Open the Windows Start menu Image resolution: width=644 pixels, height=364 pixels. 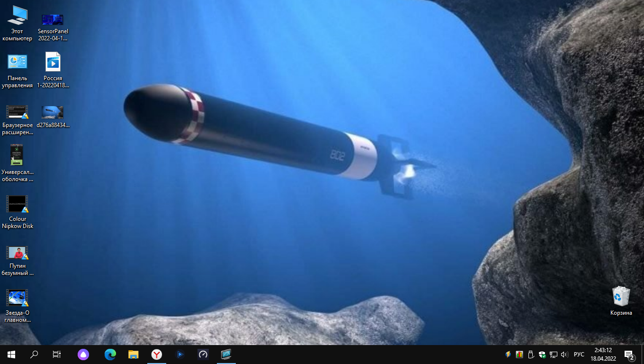[x=11, y=354]
